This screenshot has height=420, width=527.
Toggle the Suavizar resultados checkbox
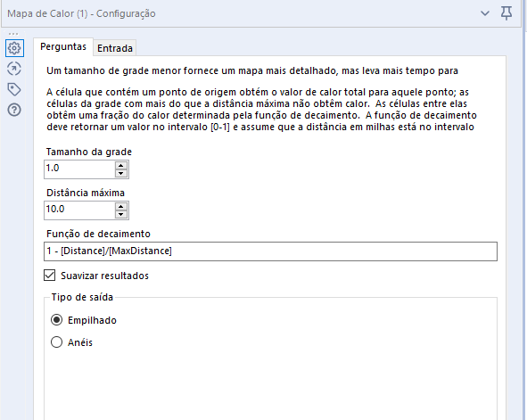(50, 276)
